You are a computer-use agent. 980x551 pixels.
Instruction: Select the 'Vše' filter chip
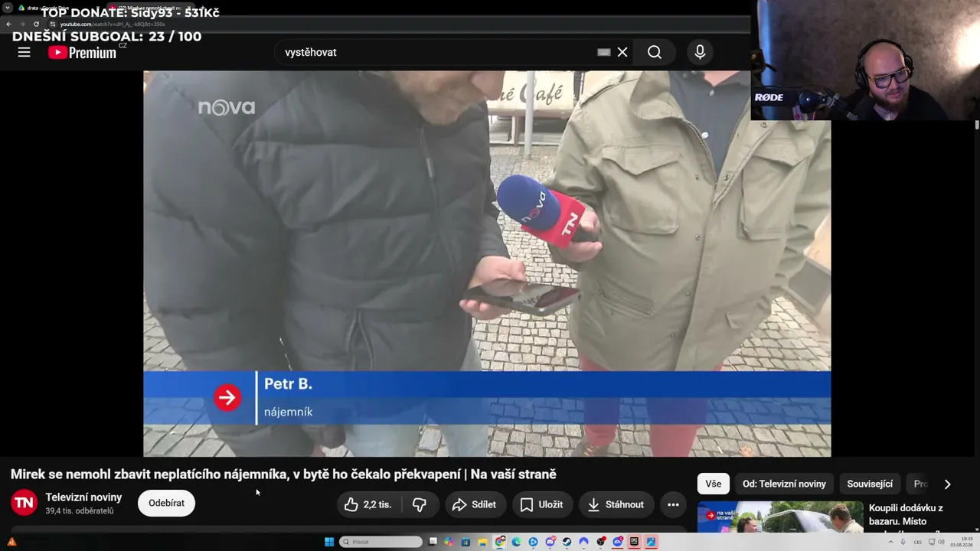pos(714,484)
